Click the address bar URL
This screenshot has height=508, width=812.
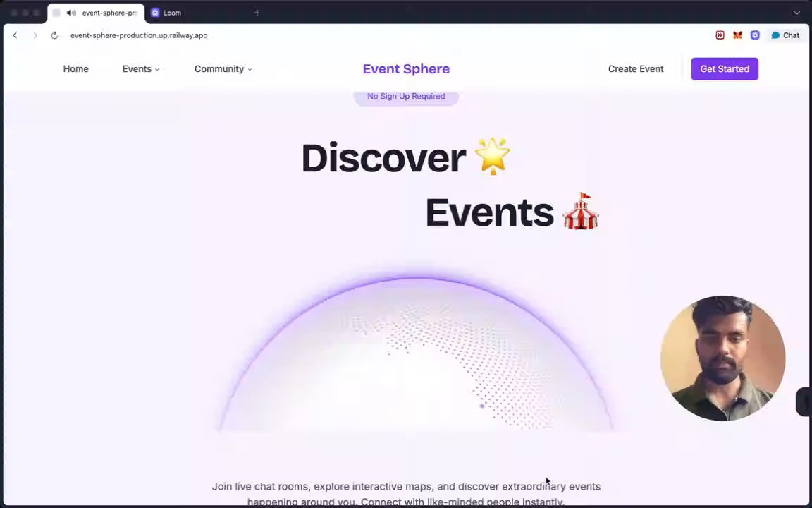(139, 35)
